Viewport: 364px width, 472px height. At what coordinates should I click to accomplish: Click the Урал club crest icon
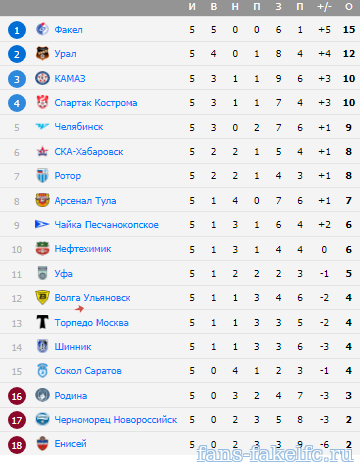click(42, 53)
